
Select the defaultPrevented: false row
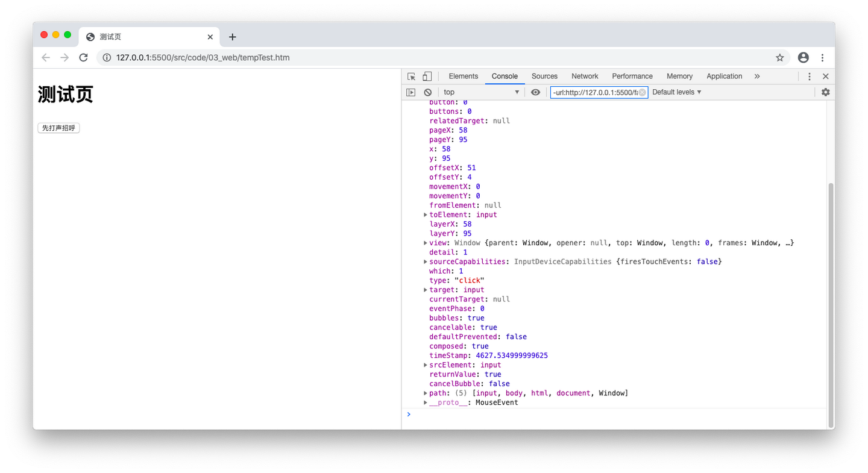(x=479, y=337)
